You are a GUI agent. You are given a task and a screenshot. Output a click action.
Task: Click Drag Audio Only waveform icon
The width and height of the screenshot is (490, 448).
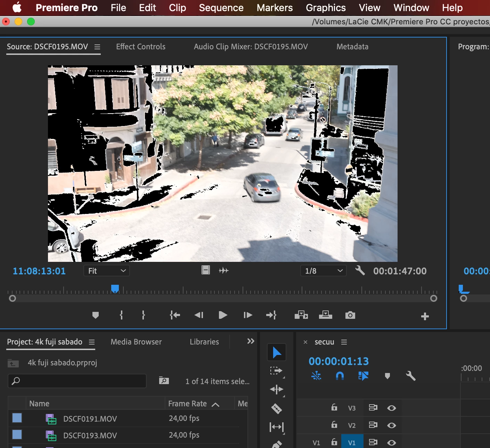click(x=224, y=271)
